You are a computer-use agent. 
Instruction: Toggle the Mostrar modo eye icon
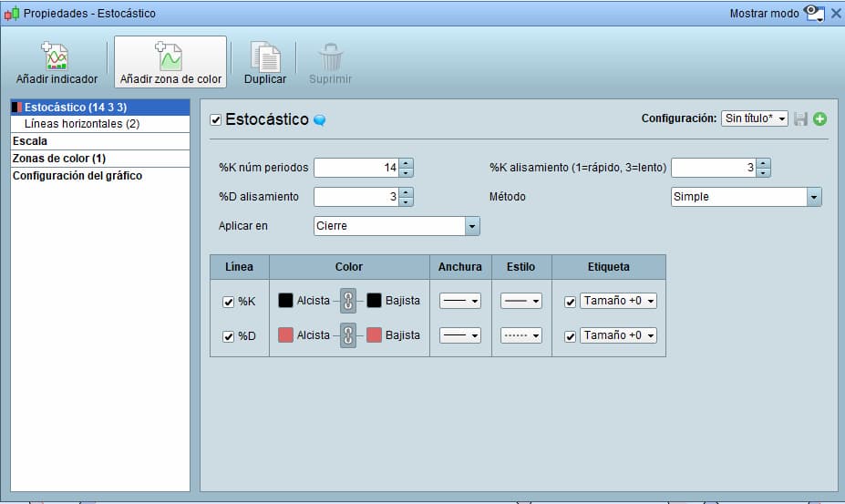813,14
